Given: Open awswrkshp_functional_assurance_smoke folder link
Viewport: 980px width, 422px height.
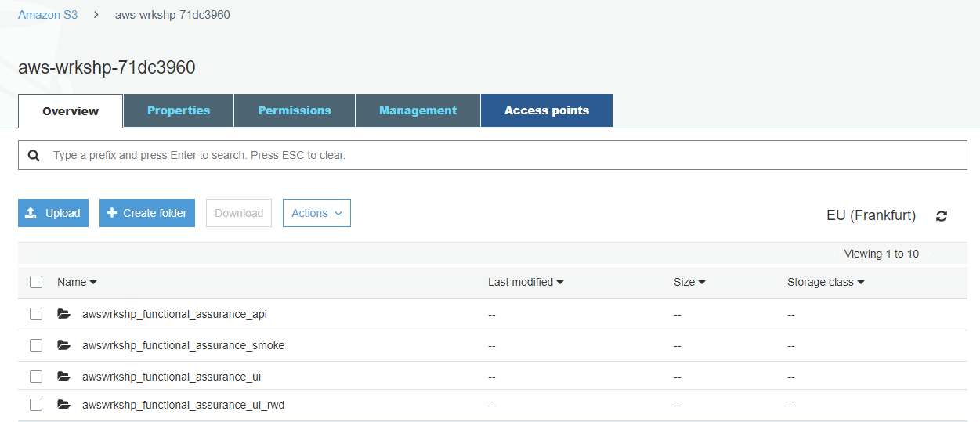Looking at the screenshot, I should pos(183,345).
